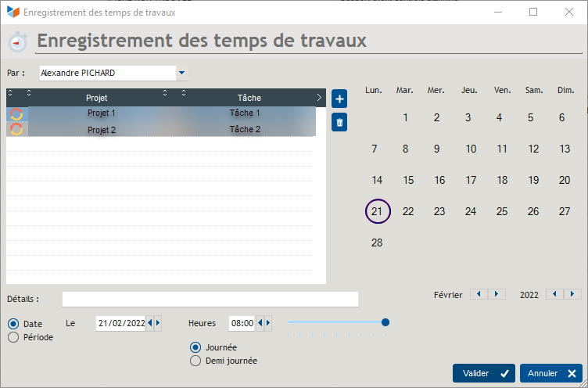Select the Période radio option
Viewport: 588px width, 388px height.
13,337
